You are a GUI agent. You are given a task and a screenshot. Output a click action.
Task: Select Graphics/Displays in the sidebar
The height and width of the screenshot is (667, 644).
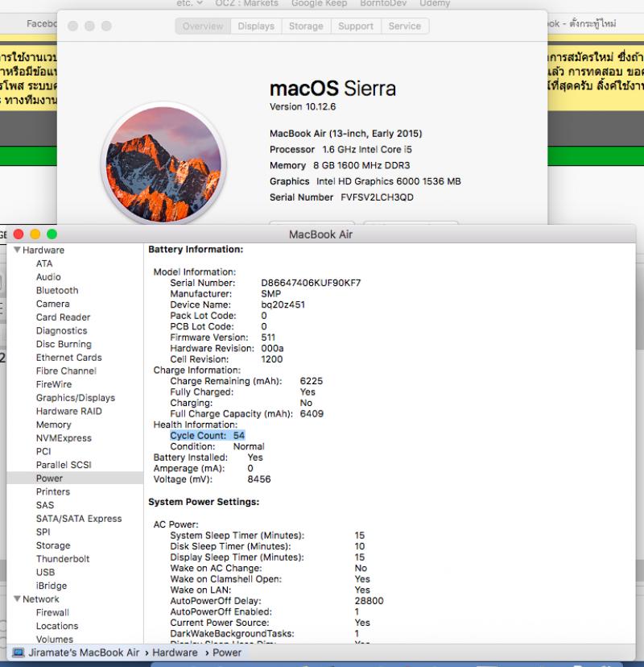click(x=76, y=398)
